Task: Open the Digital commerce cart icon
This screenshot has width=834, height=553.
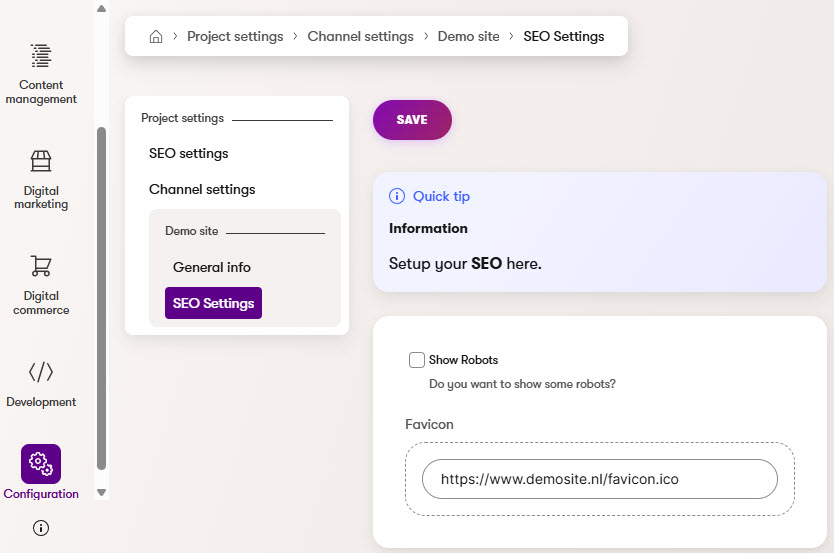Action: click(41, 266)
